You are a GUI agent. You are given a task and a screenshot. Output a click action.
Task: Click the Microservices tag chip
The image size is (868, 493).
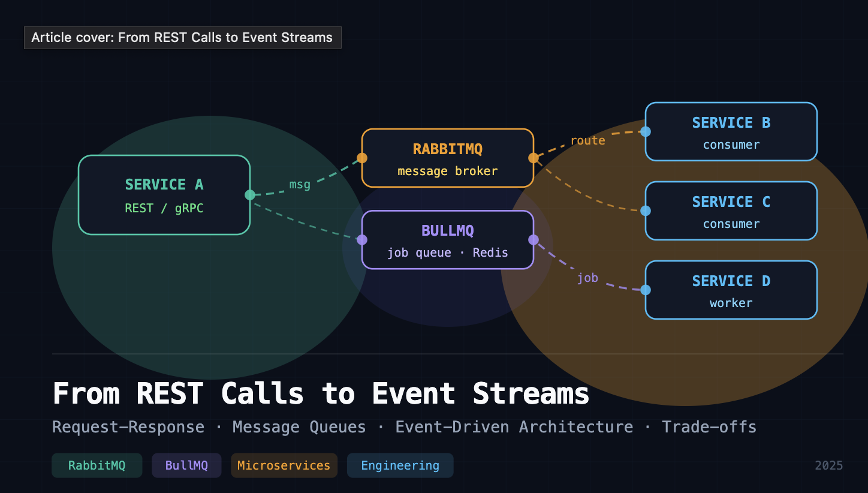coord(284,465)
